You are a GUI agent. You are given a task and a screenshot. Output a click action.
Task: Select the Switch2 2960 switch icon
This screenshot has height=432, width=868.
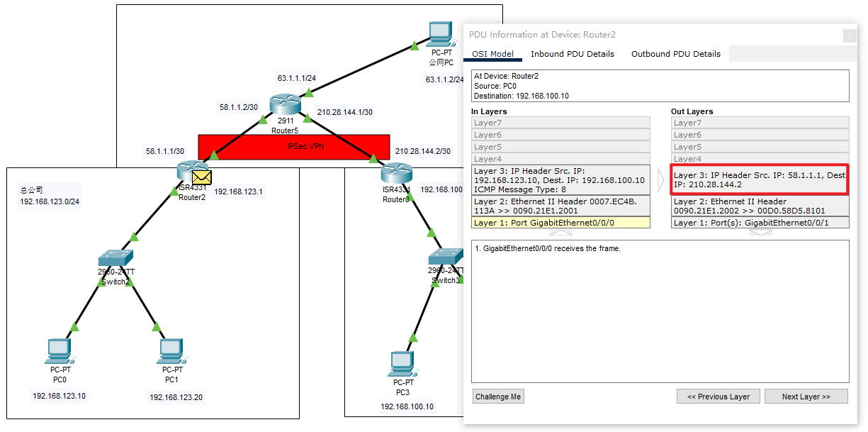(x=115, y=259)
